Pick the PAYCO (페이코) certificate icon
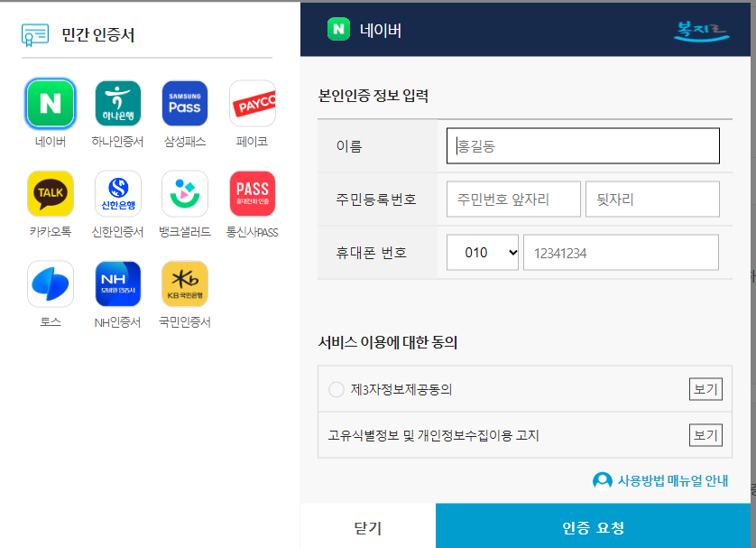The height and width of the screenshot is (548, 756). tap(253, 104)
